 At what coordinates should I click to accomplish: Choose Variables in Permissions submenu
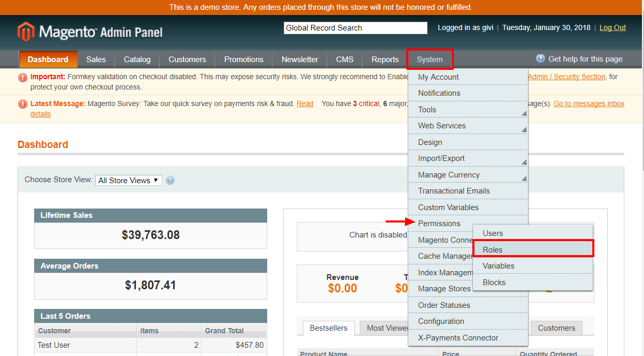tap(533, 266)
